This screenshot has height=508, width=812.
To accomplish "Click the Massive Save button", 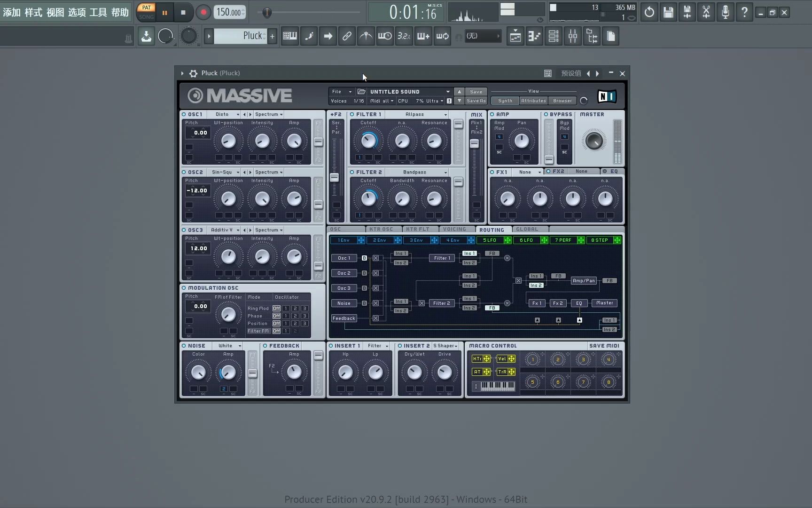I will tap(476, 92).
